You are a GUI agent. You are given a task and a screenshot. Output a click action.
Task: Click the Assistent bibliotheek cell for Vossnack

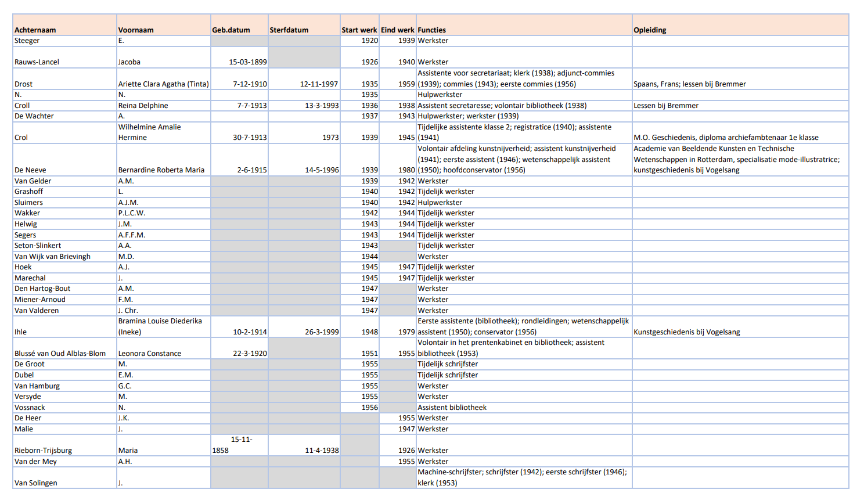click(x=452, y=408)
